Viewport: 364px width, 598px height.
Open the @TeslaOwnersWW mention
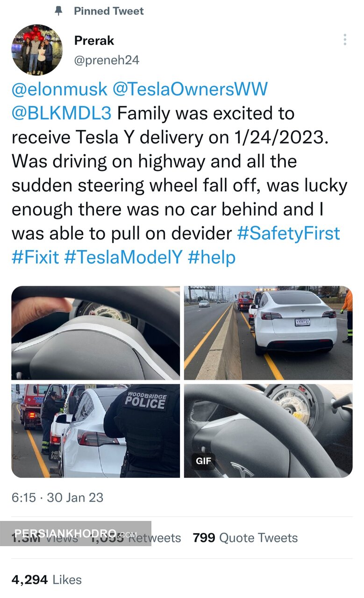click(x=190, y=89)
